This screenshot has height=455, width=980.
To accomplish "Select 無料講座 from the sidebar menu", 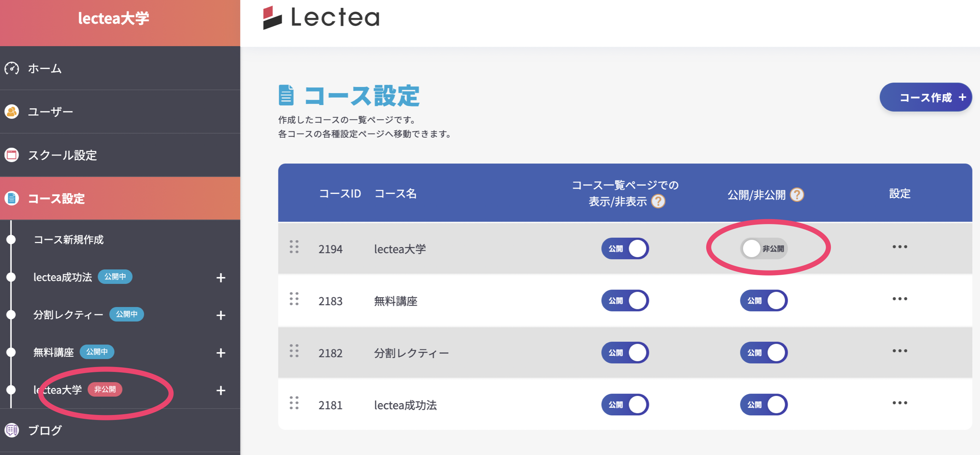I will (x=53, y=352).
